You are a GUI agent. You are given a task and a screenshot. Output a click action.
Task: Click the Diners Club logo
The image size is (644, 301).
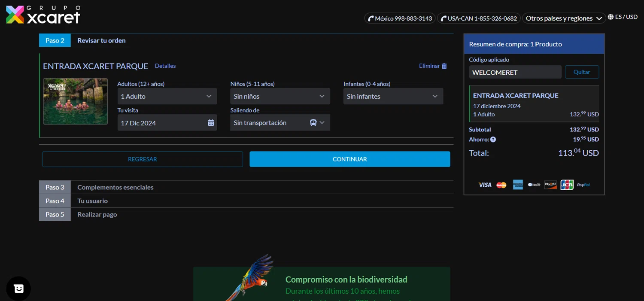click(534, 185)
